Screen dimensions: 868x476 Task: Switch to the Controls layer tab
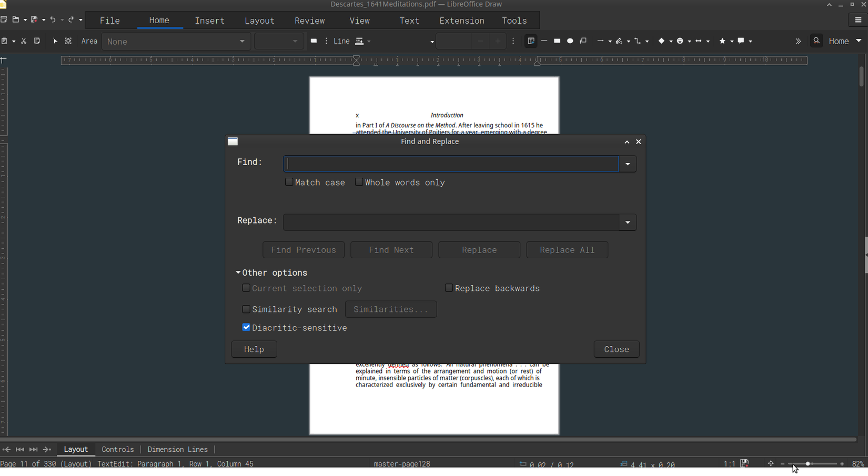click(x=118, y=449)
